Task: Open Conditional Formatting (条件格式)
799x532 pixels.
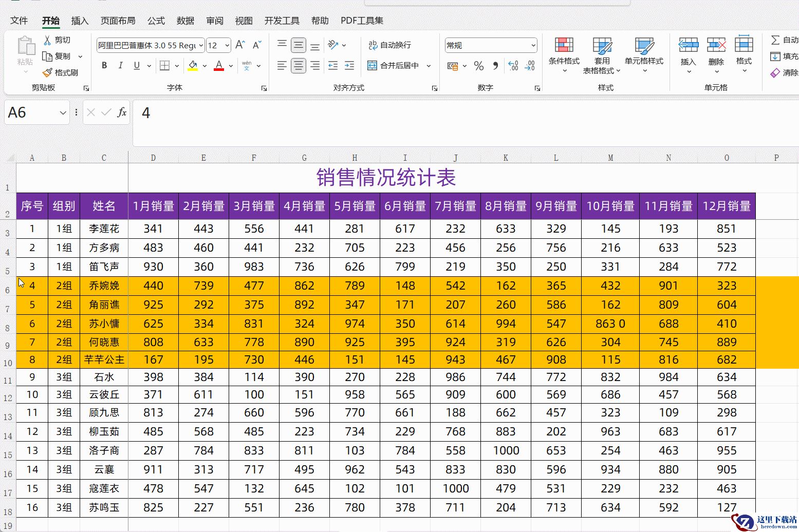Action: point(564,55)
